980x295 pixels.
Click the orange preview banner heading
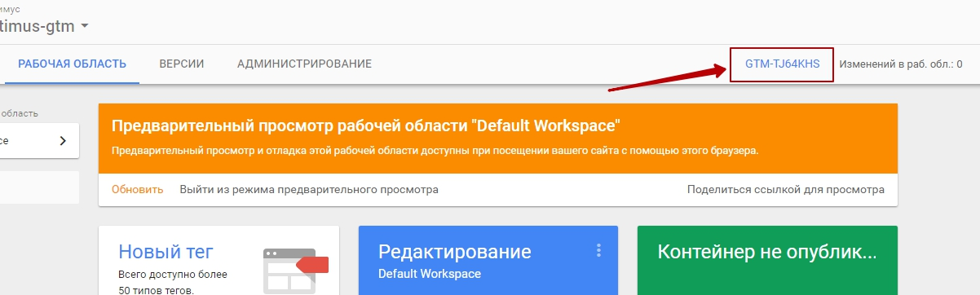click(366, 126)
